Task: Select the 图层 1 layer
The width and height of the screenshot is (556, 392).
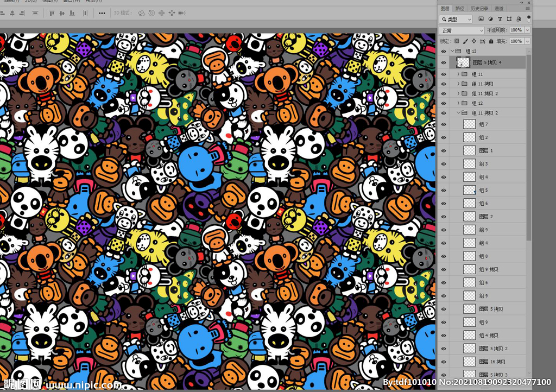Action: (486, 150)
